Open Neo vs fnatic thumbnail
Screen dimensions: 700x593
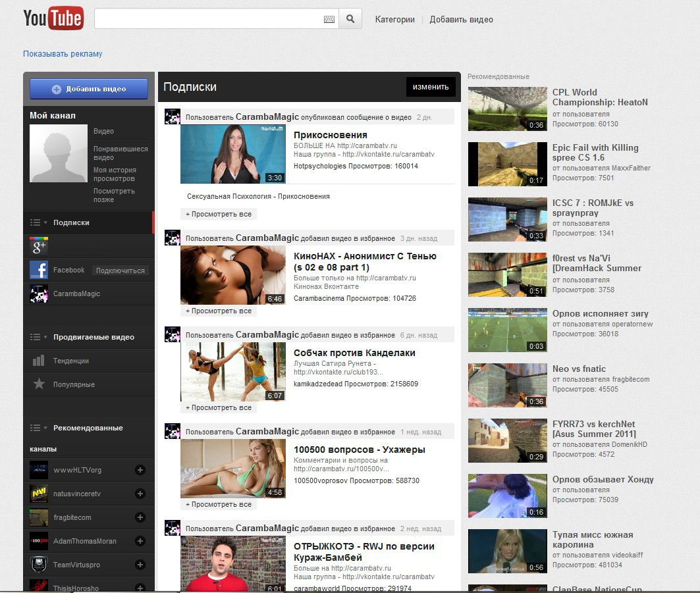pyautogui.click(x=508, y=386)
